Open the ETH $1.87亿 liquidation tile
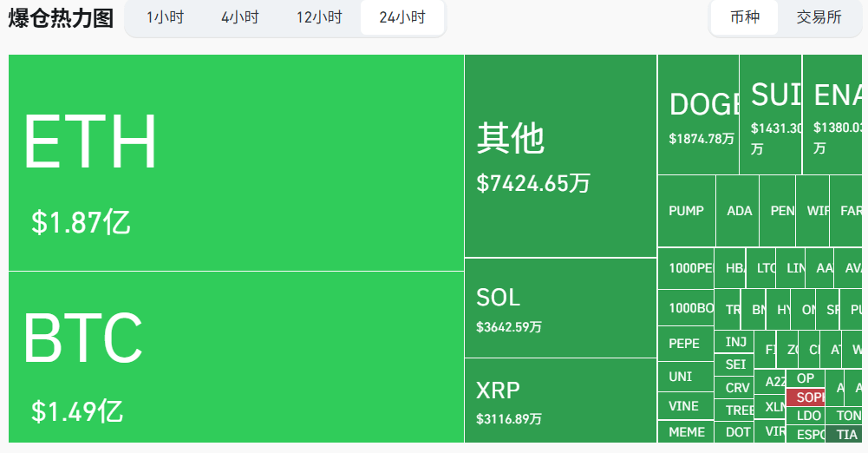 point(237,163)
